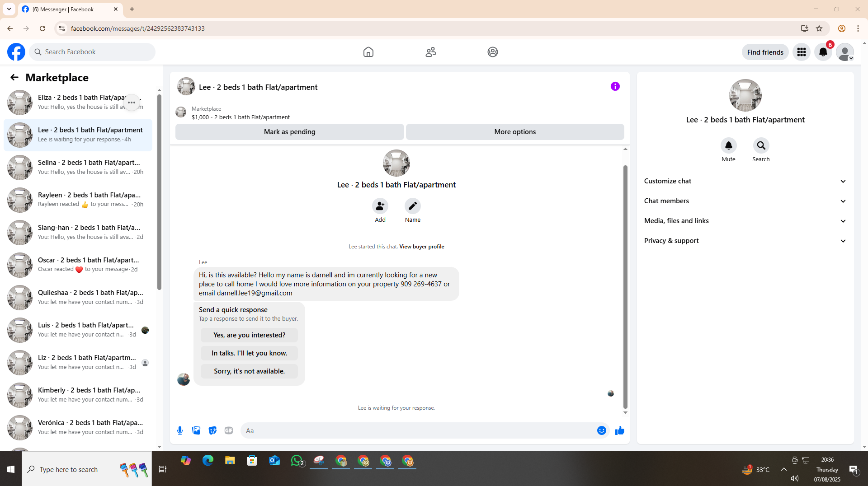
Task: Send a thumbs-up like
Action: click(x=620, y=430)
